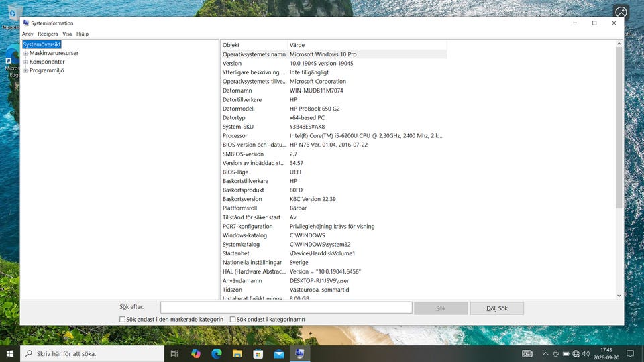Open touch keyboard icon in tray

point(527,353)
